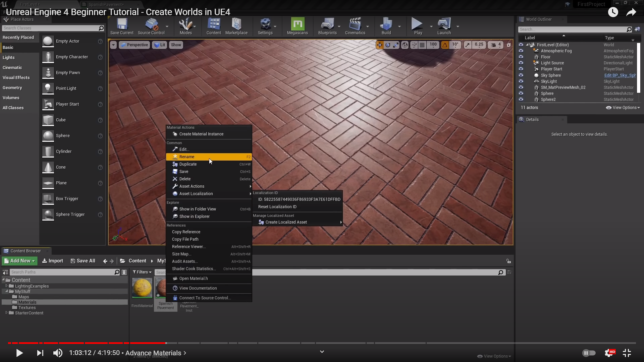Hide the Floor actor with eye icon
This screenshot has width=644, height=362.
click(521, 57)
